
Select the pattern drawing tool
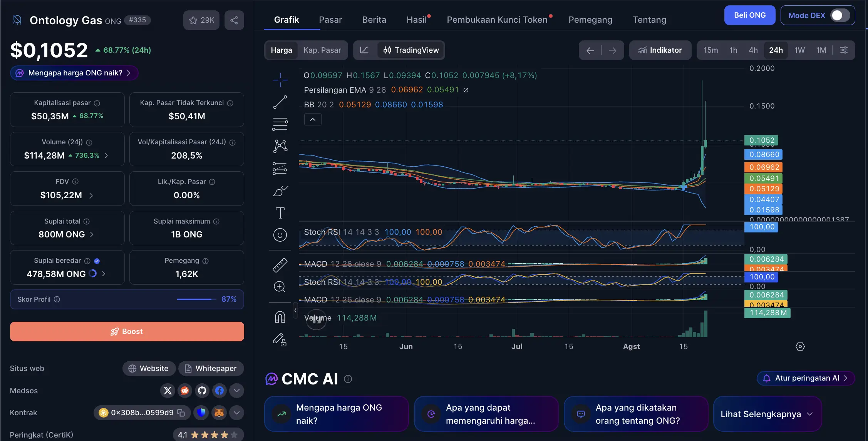[x=280, y=146]
